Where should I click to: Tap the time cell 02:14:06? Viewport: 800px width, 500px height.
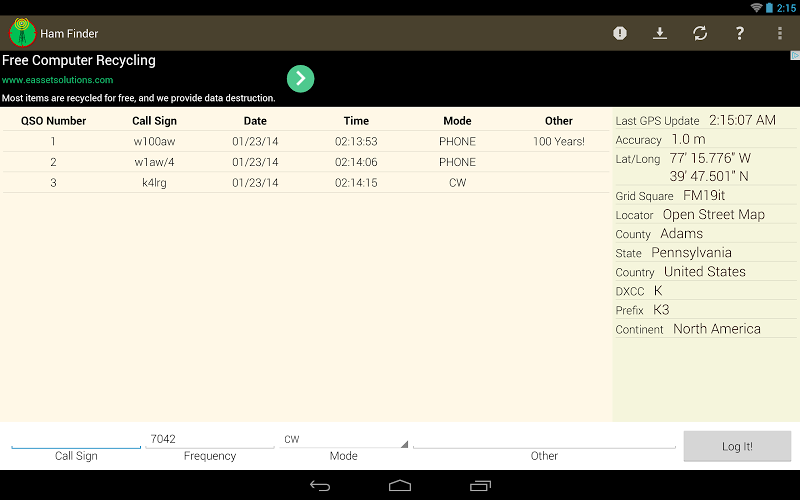tap(356, 162)
